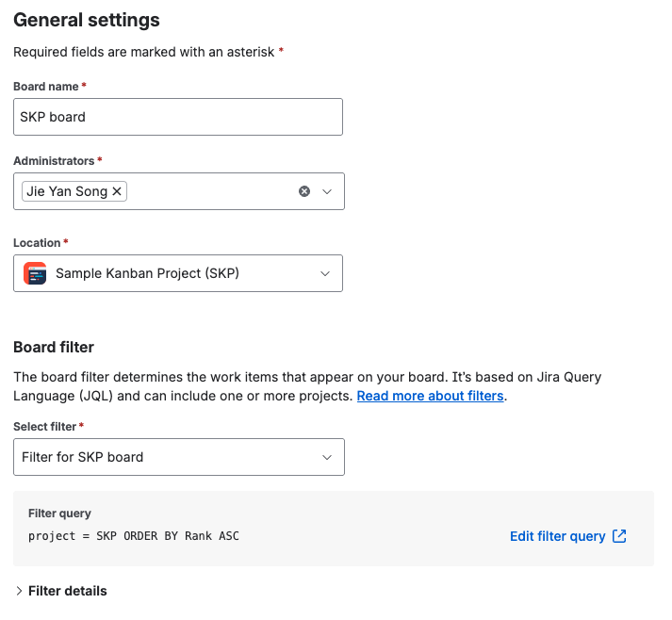Click the Location label
Viewport: 672px width, 620px height.
tap(37, 243)
